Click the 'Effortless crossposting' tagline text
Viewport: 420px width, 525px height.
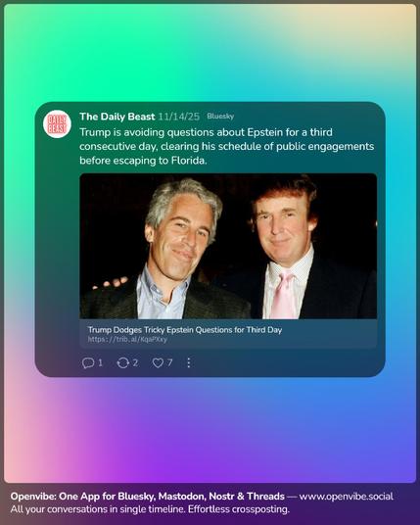[238, 509]
